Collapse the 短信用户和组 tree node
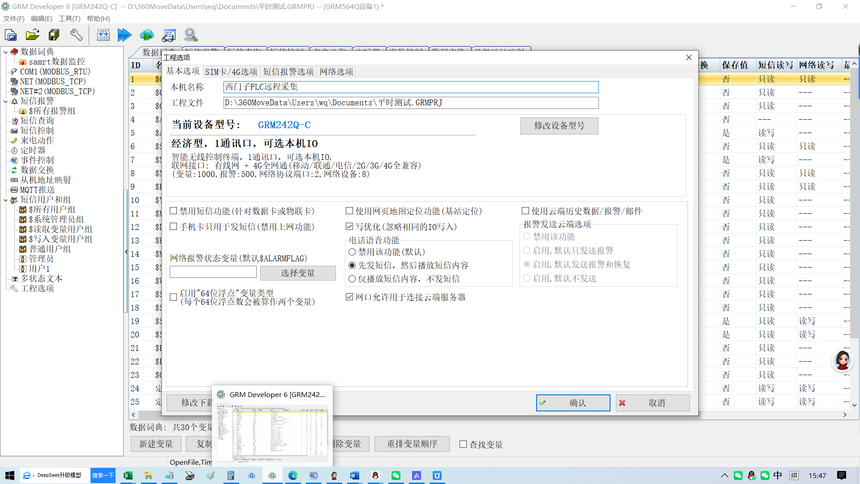 (6, 200)
